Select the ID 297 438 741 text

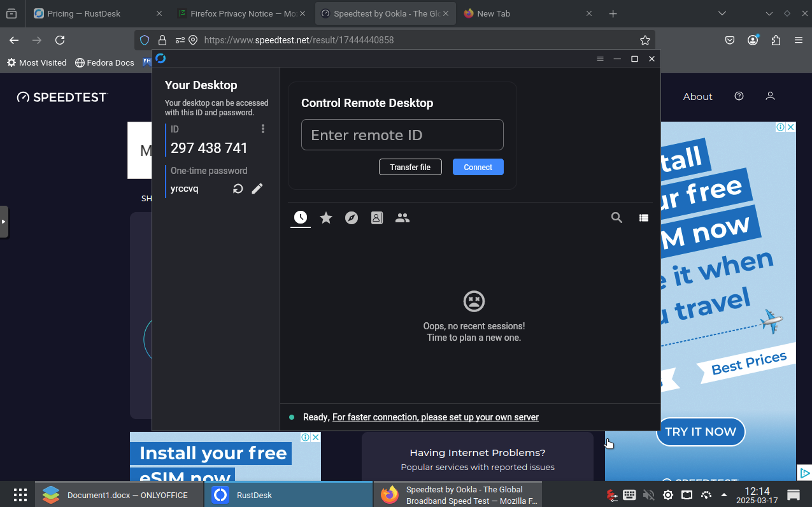point(209,148)
